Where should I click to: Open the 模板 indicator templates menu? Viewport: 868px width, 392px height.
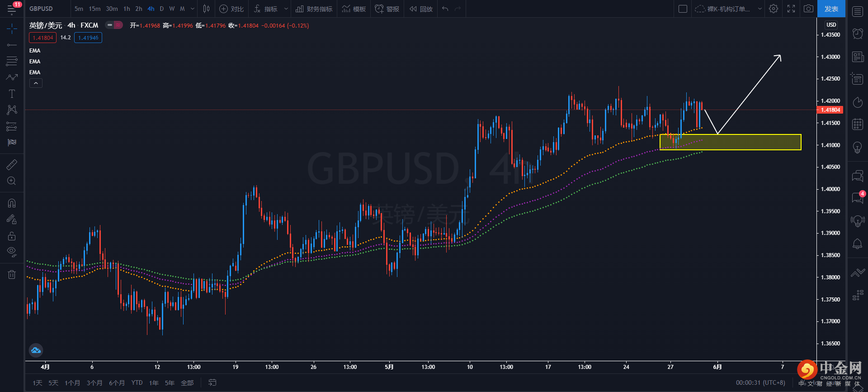354,9
